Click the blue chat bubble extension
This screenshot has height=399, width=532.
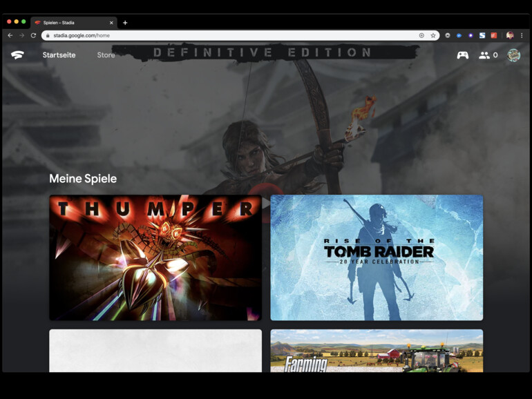pyautogui.click(x=459, y=35)
